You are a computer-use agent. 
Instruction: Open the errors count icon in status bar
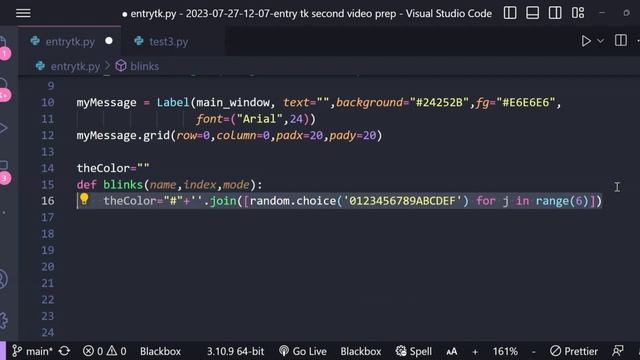point(93,351)
